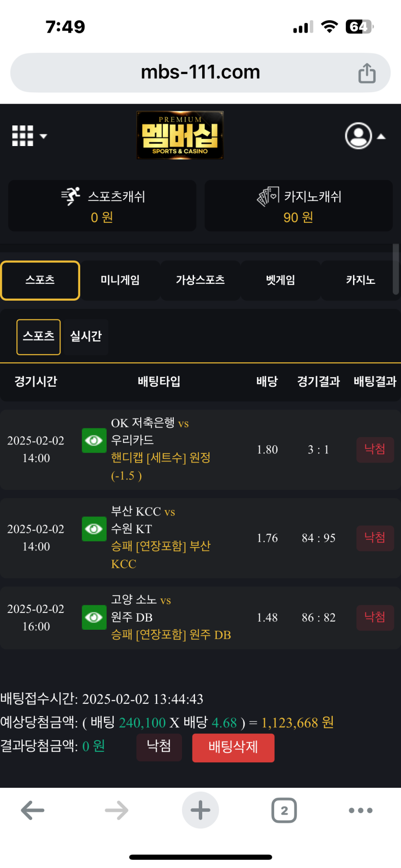
Task: Select the 카지노 tab
Action: pyautogui.click(x=360, y=280)
